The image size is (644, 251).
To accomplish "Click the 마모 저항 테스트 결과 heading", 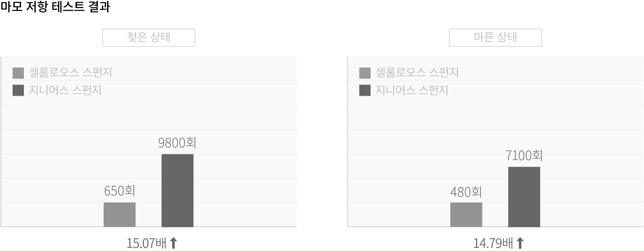I will (55, 7).
